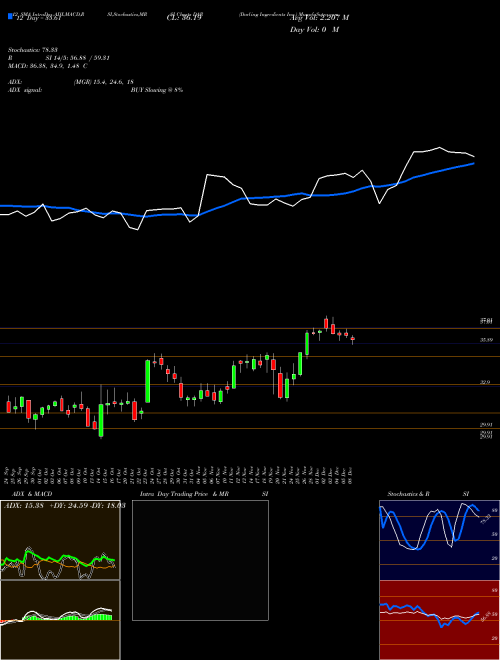Select the '12 Day' SMA value text

38,18
